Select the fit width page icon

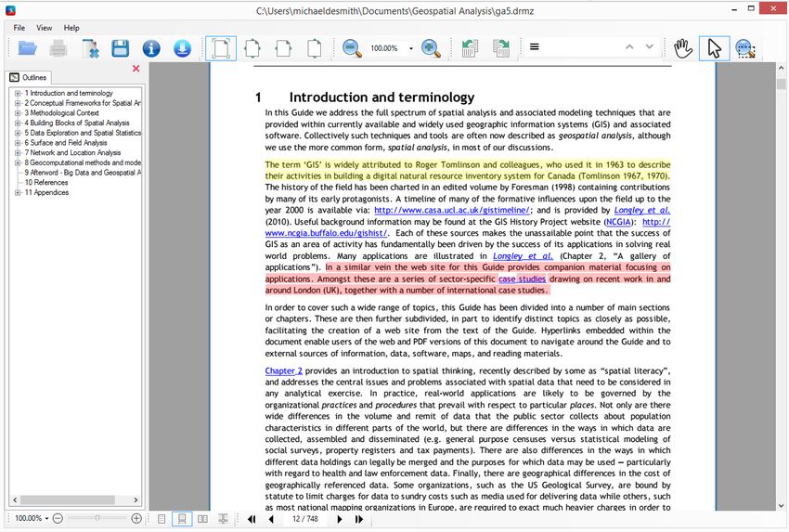pos(283,48)
